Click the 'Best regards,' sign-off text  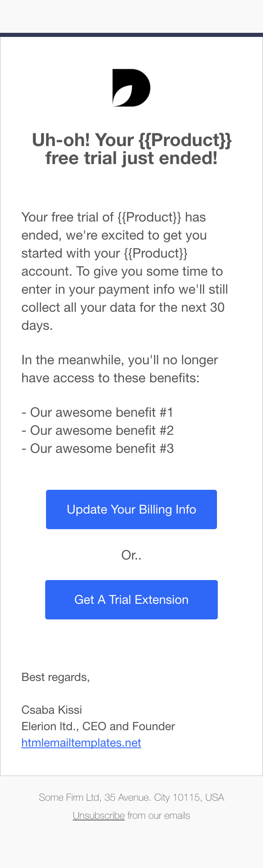pyautogui.click(x=55, y=677)
